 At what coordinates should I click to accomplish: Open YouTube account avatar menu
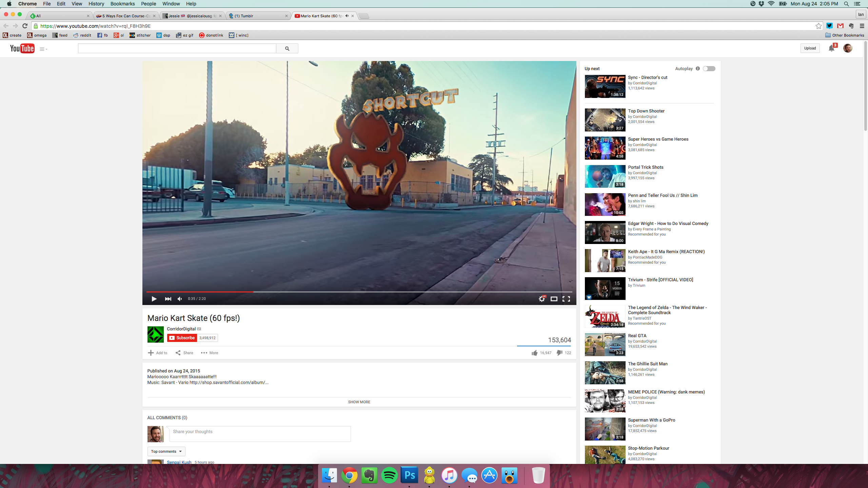coord(848,48)
